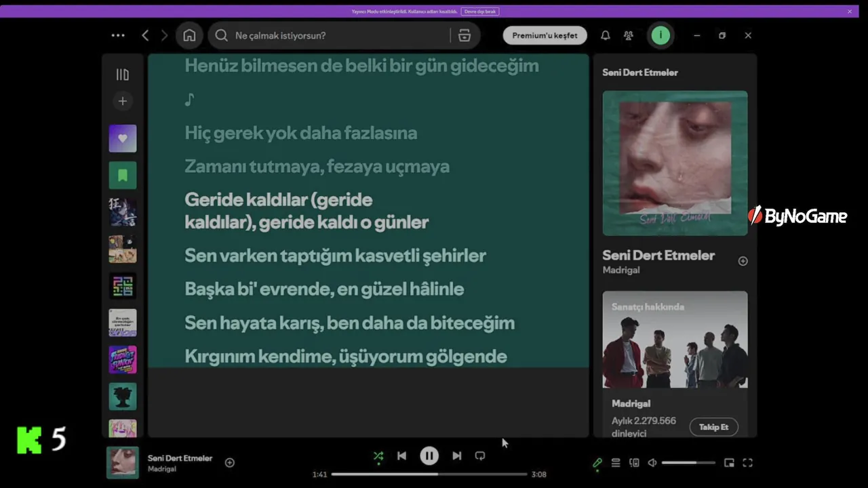Click 'Seni Dert Etmeler' title in the bottom bar
This screenshot has height=488, width=868.
click(x=180, y=458)
